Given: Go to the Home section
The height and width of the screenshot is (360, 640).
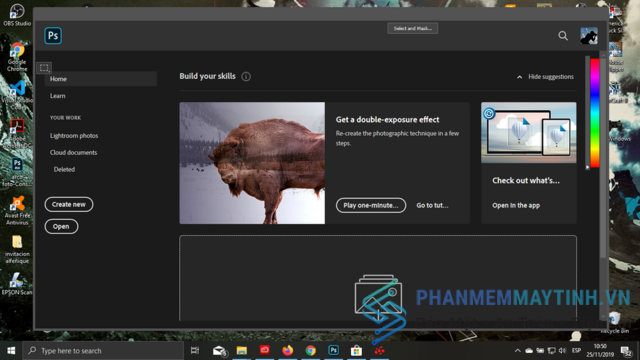Looking at the screenshot, I should (100, 79).
